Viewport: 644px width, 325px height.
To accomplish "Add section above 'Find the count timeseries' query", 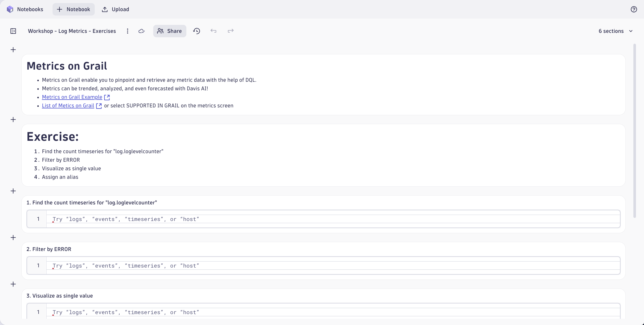I will tap(13, 191).
